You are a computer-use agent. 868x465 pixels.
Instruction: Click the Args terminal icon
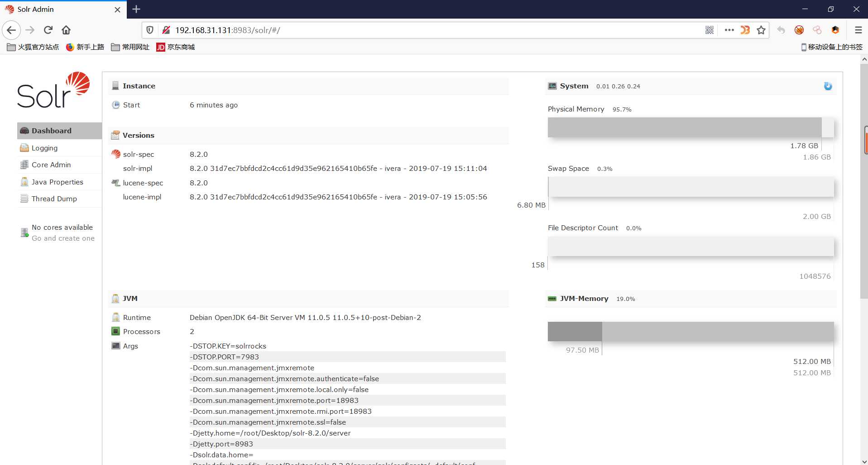tap(116, 346)
